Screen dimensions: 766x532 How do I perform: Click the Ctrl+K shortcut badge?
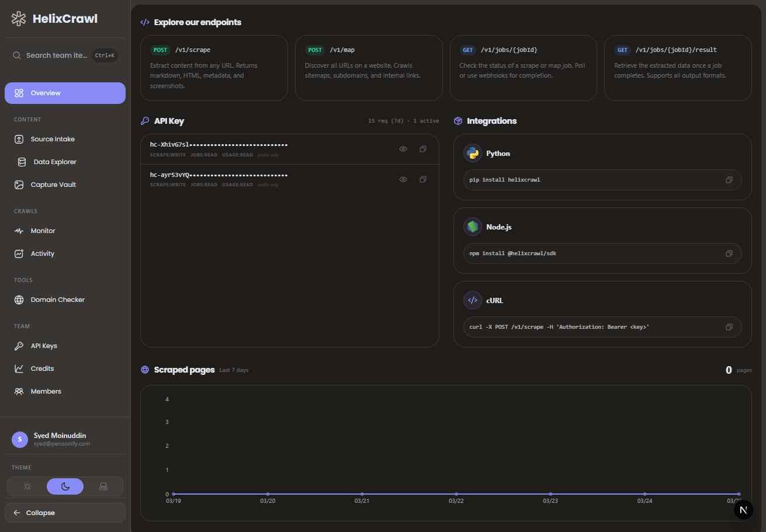106,55
